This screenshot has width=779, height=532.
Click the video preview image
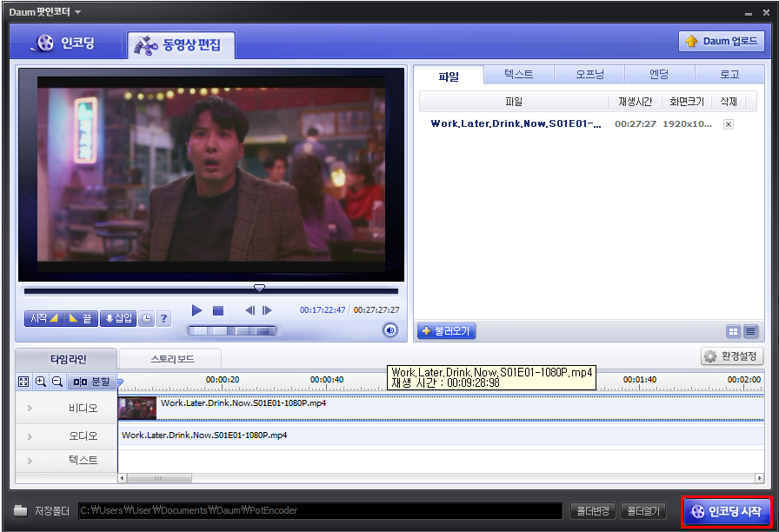coord(211,175)
